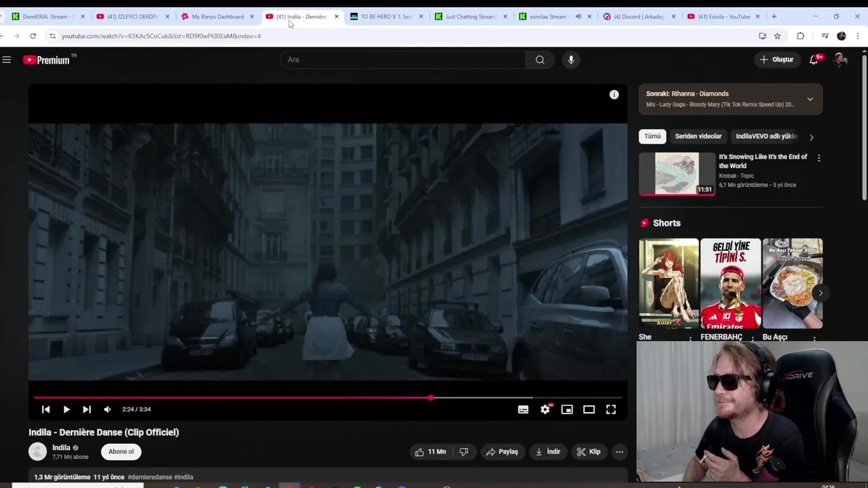The width and height of the screenshot is (868, 488).
Task: Open browser extensions puzzle icon
Action: coord(800,36)
